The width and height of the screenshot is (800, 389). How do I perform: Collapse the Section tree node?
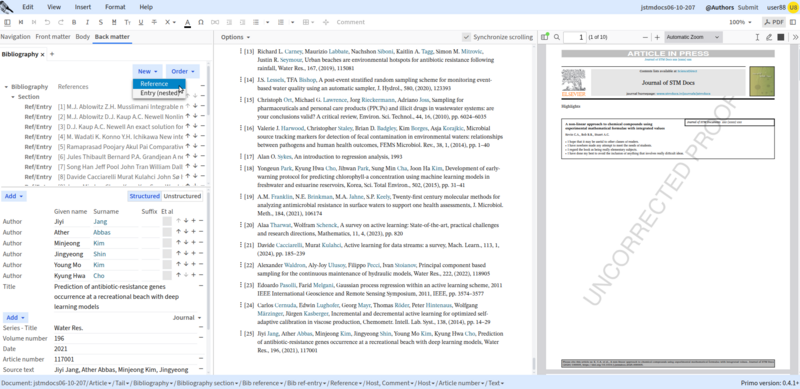click(x=13, y=96)
